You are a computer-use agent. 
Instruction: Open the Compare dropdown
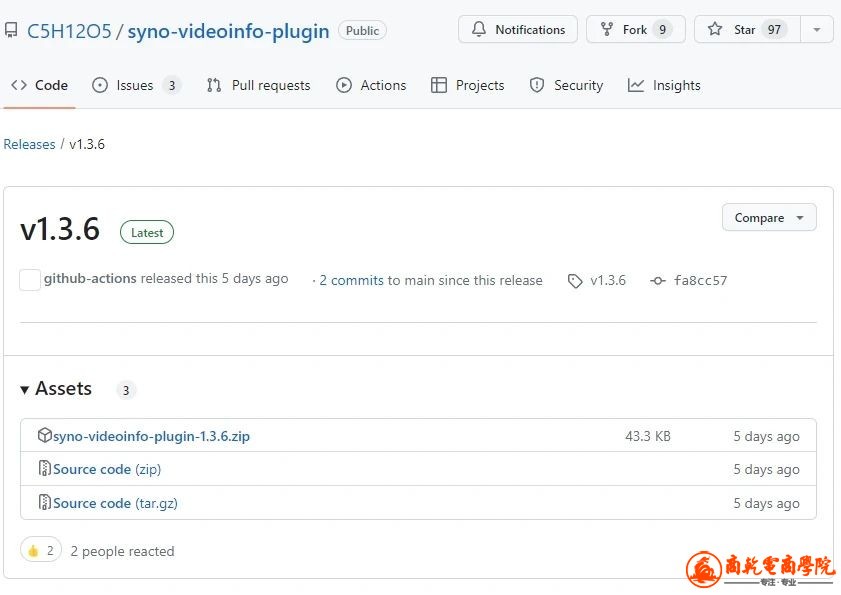tap(769, 217)
